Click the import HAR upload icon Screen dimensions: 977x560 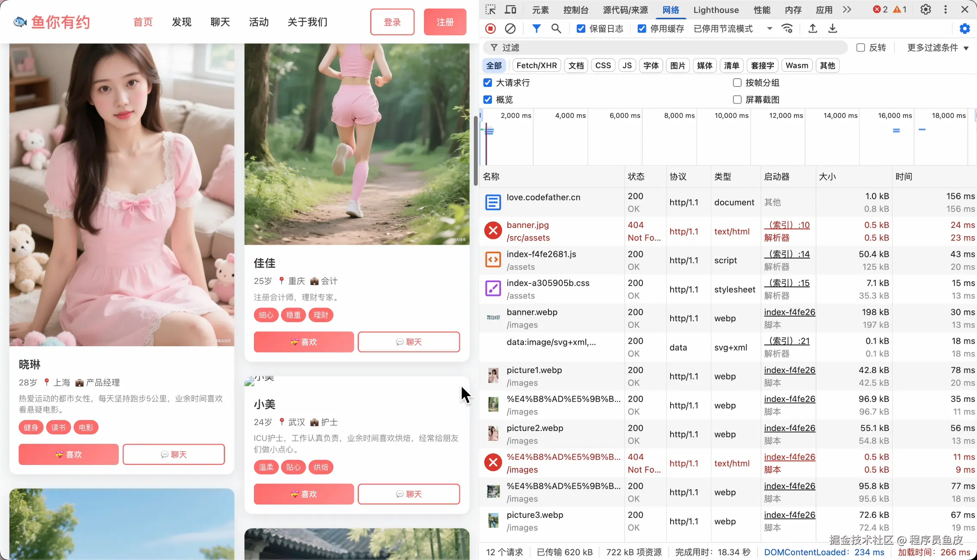click(812, 28)
